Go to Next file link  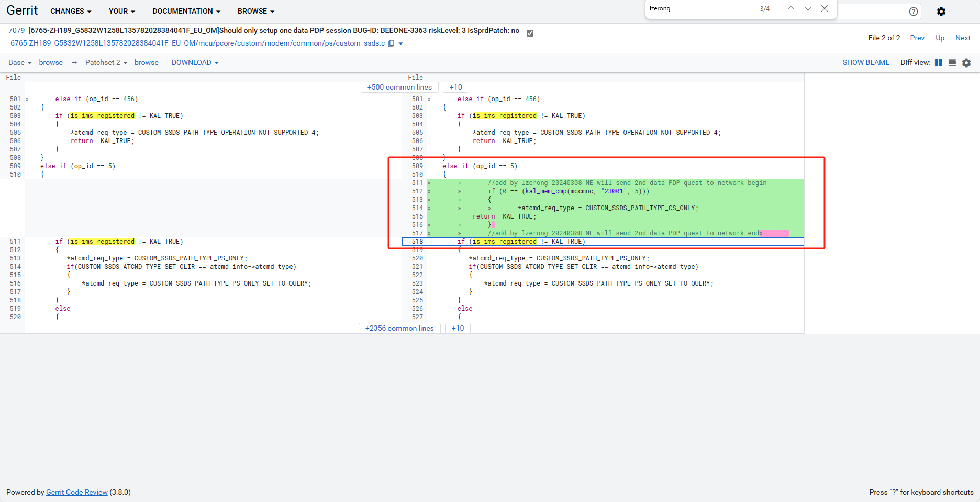pyautogui.click(x=963, y=38)
